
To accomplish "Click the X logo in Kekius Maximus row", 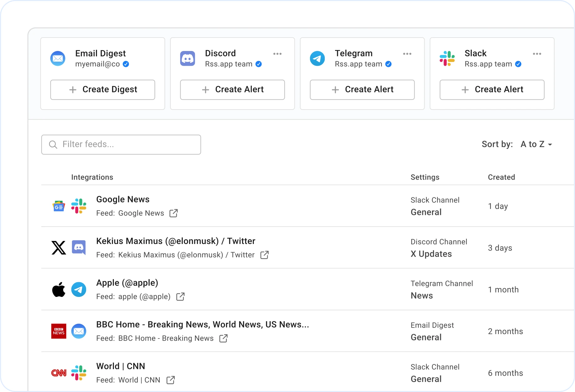I will 59,248.
